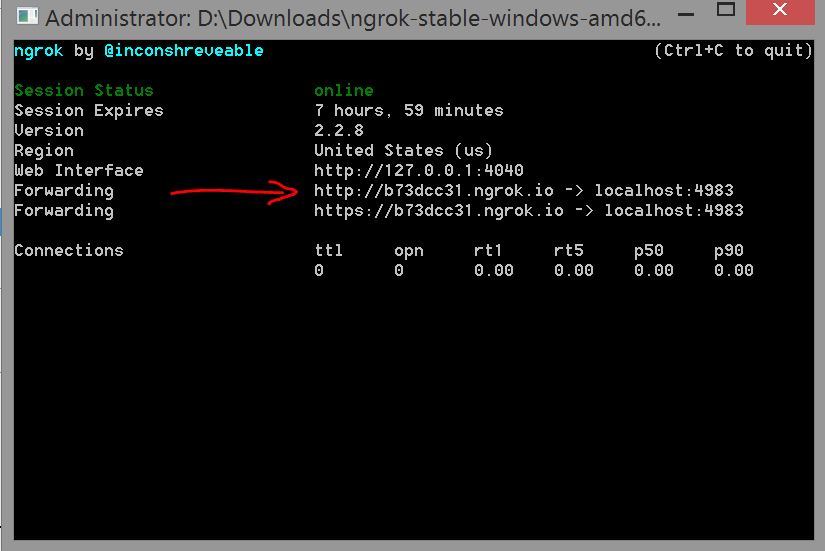Click the 'https://b73dcc31.ngrok.io' forwarding URL
Image resolution: width=825 pixels, height=551 pixels.
pyautogui.click(x=439, y=211)
